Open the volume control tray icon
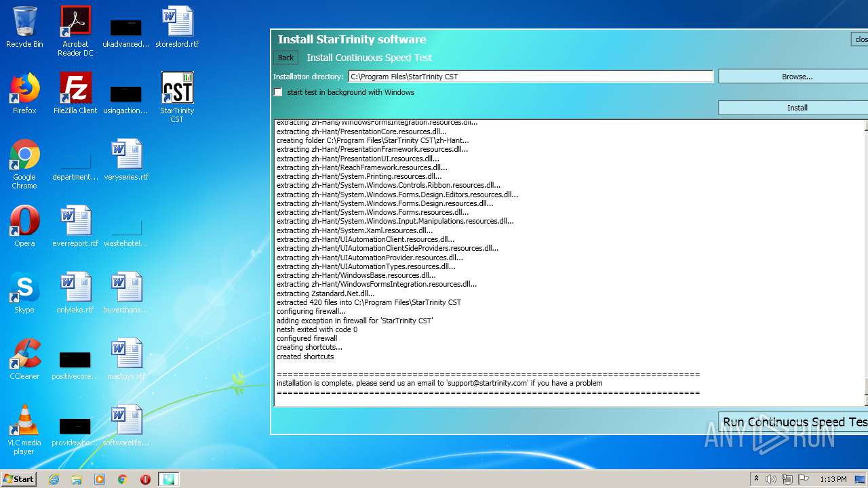Image resolution: width=868 pixels, height=488 pixels. [771, 479]
